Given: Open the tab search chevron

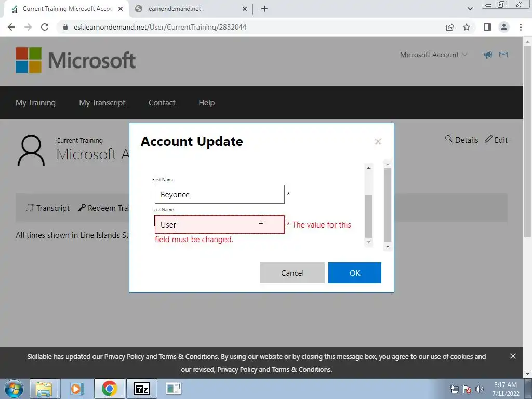Looking at the screenshot, I should [470, 9].
